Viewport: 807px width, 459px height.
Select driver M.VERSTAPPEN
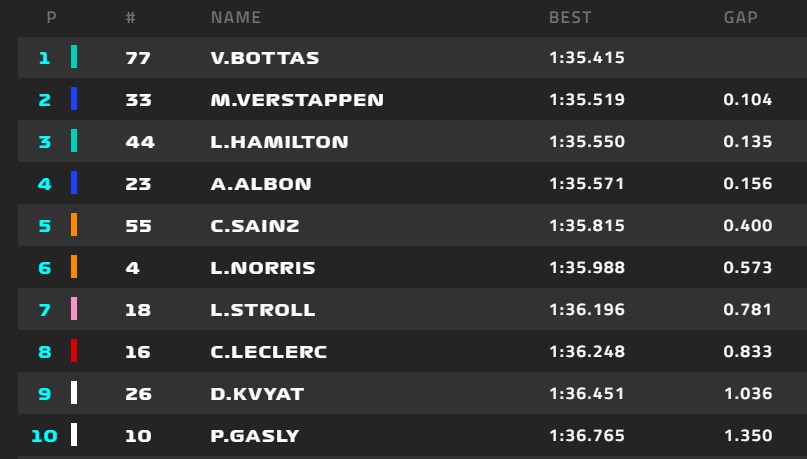point(297,100)
